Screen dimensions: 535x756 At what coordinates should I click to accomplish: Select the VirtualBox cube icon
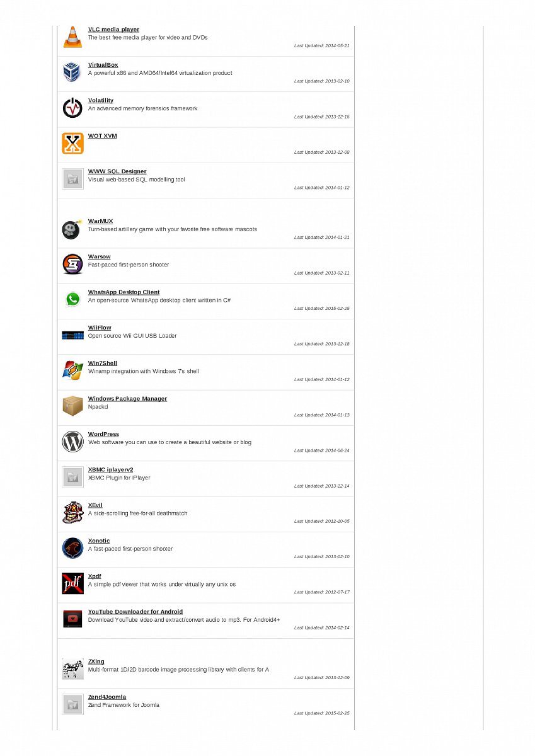(x=72, y=72)
